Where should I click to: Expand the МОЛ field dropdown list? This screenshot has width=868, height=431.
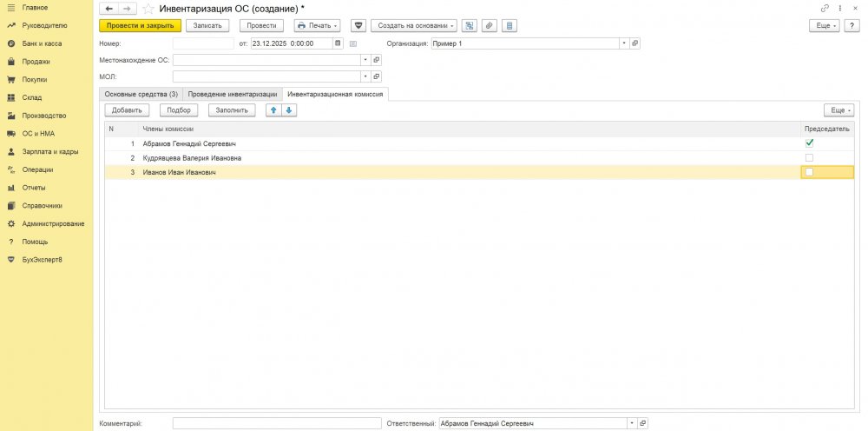[365, 76]
